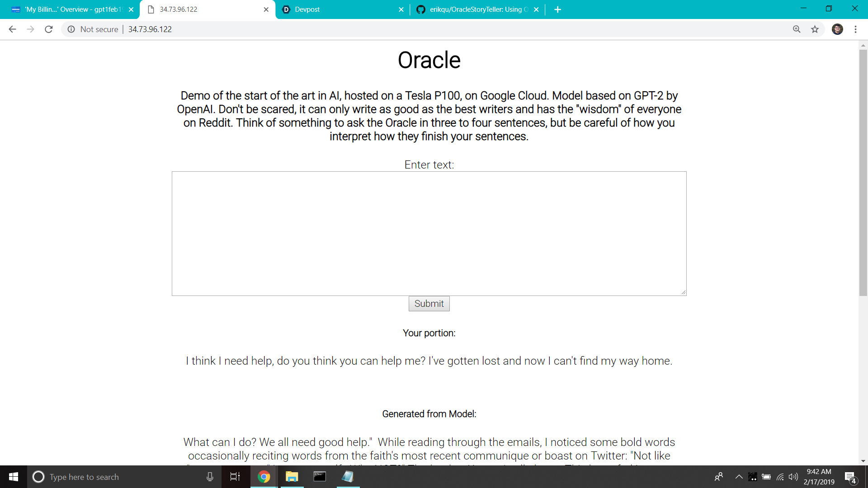The height and width of the screenshot is (488, 868).
Task: Open the Chrome profile avatar
Action: 837,29
